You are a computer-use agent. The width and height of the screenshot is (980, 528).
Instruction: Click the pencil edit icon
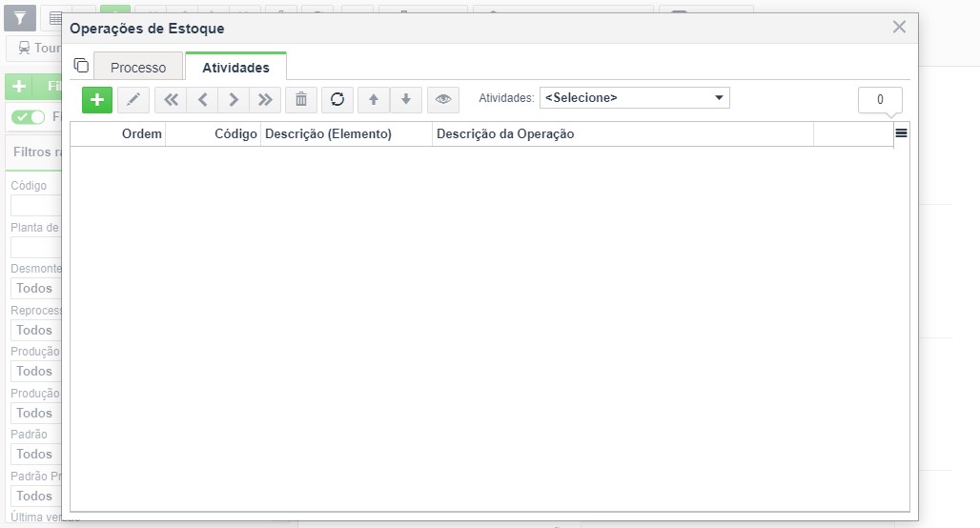click(133, 100)
